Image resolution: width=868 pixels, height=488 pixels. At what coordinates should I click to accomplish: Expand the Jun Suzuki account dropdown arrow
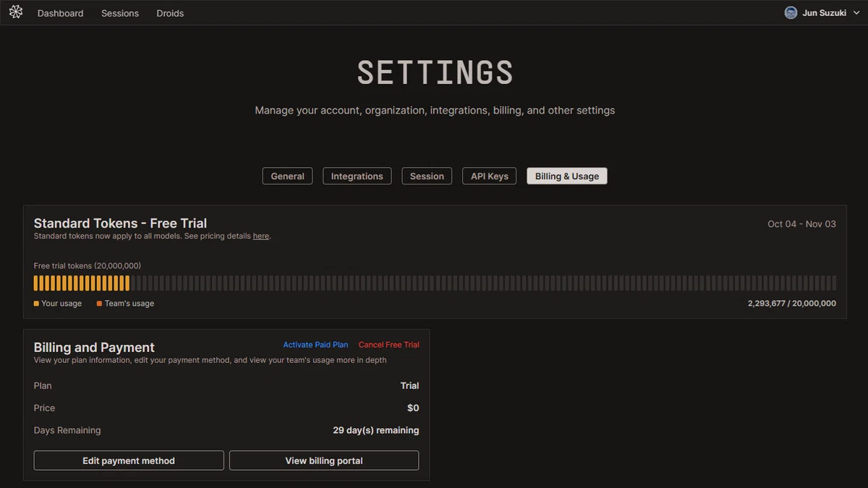856,13
